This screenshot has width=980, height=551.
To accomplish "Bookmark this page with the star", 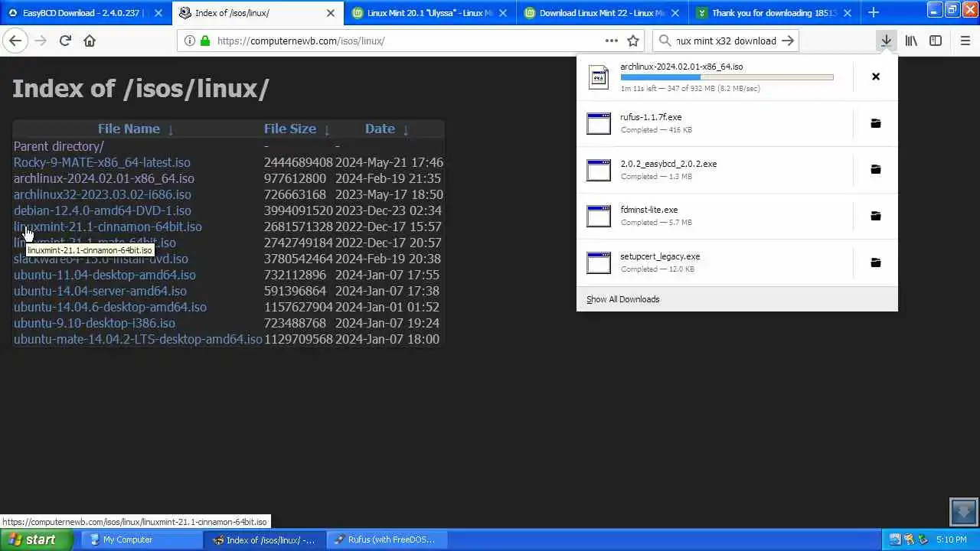I will click(x=633, y=41).
